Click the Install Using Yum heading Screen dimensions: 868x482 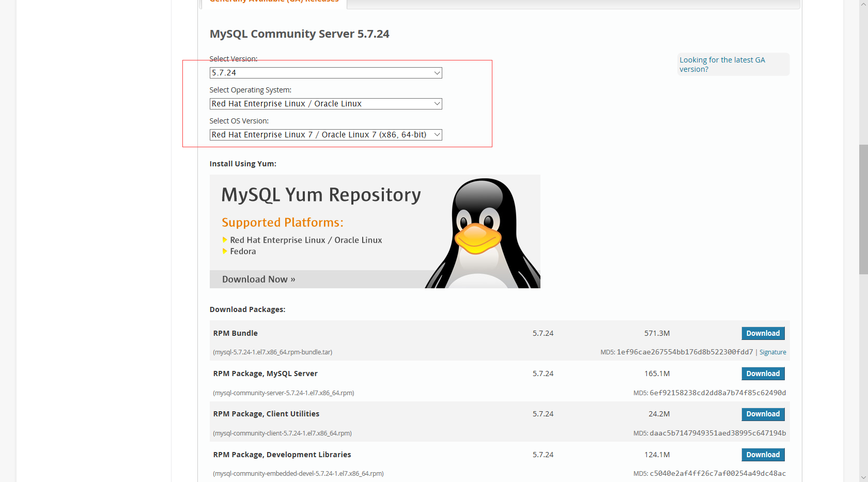(243, 164)
